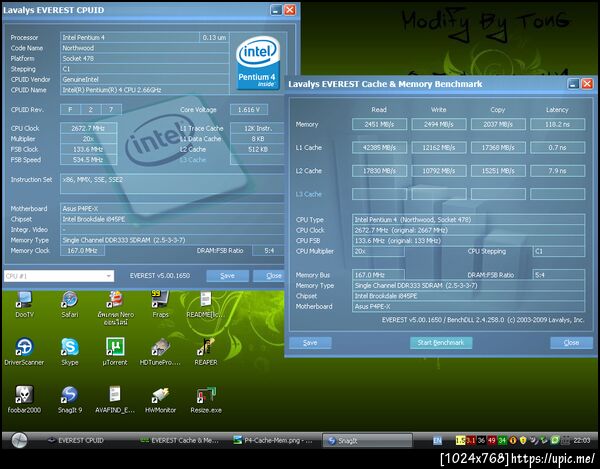The width and height of the screenshot is (600, 469).
Task: Click the CPU Stepping value C1 in benchmark
Action: 558,251
